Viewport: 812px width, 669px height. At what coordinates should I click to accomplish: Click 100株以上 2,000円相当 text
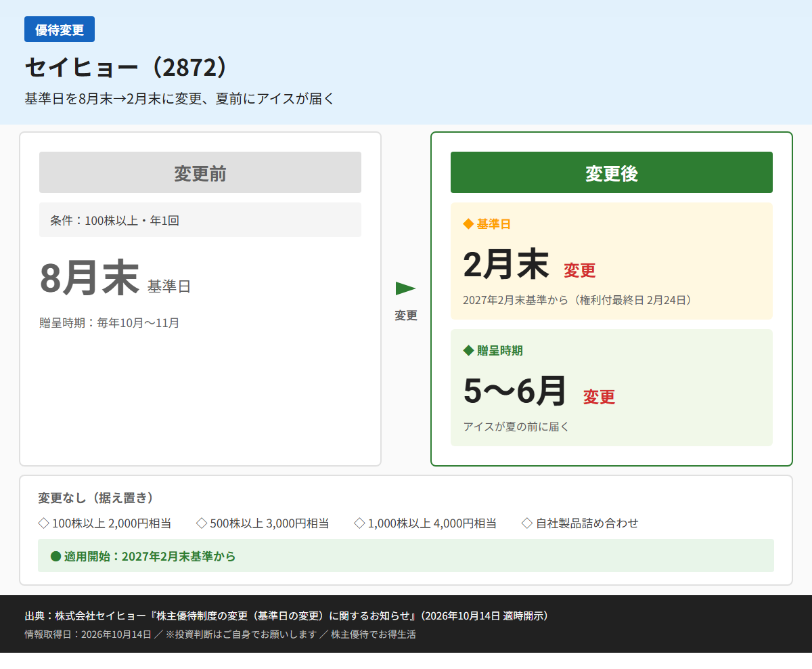(x=112, y=523)
